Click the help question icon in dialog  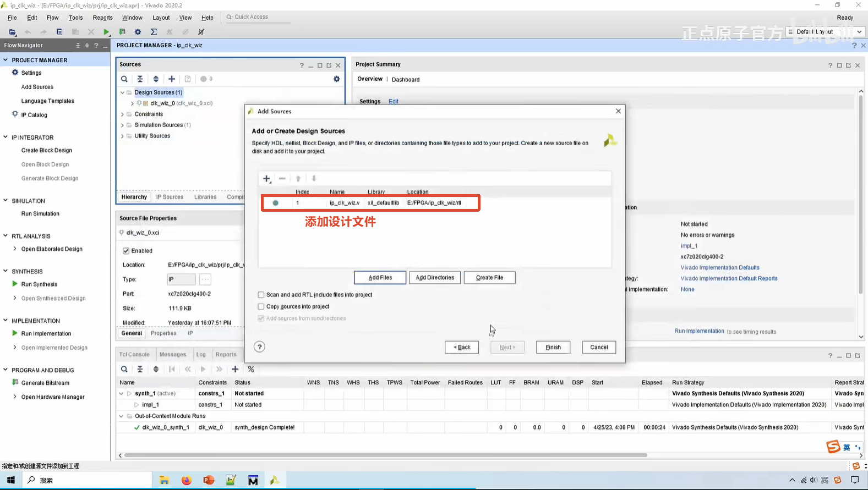click(259, 346)
